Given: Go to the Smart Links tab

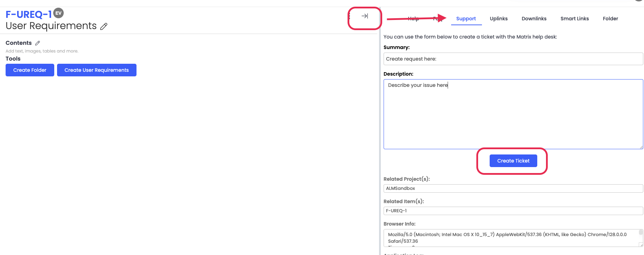Looking at the screenshot, I should click(x=575, y=19).
